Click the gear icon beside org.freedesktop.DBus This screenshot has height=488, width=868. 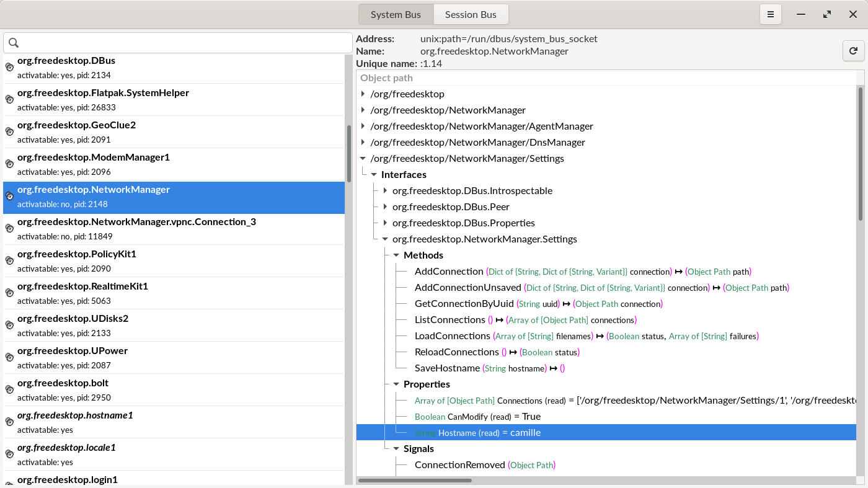(9, 67)
